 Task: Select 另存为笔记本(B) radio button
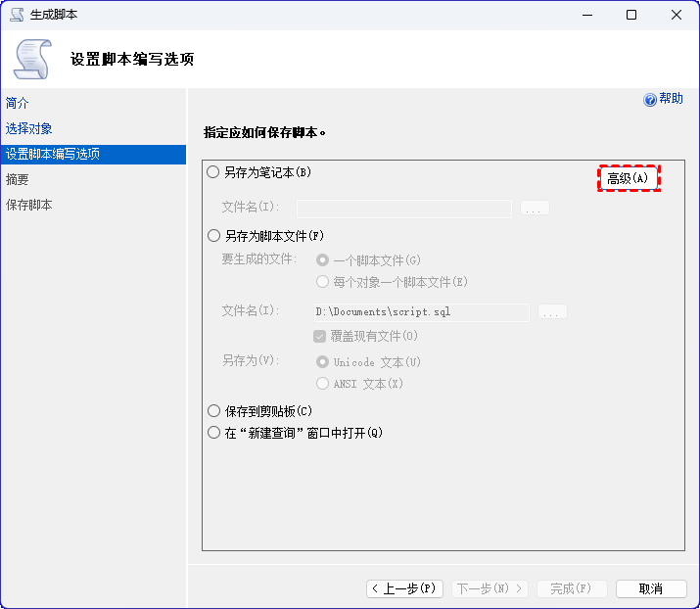[213, 172]
